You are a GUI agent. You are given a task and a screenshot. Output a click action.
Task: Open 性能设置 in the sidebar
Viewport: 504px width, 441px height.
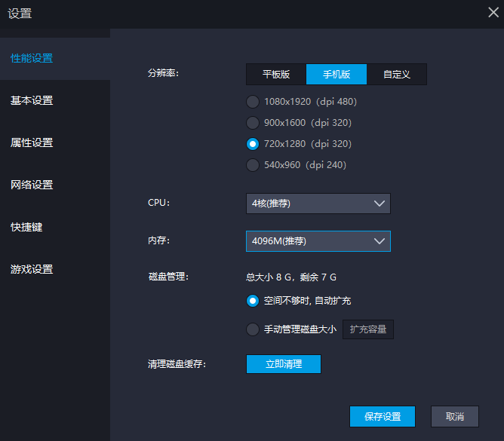[32, 59]
